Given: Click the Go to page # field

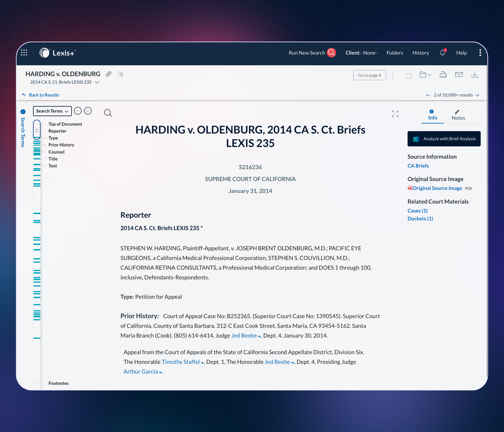Looking at the screenshot, I should tap(370, 75).
